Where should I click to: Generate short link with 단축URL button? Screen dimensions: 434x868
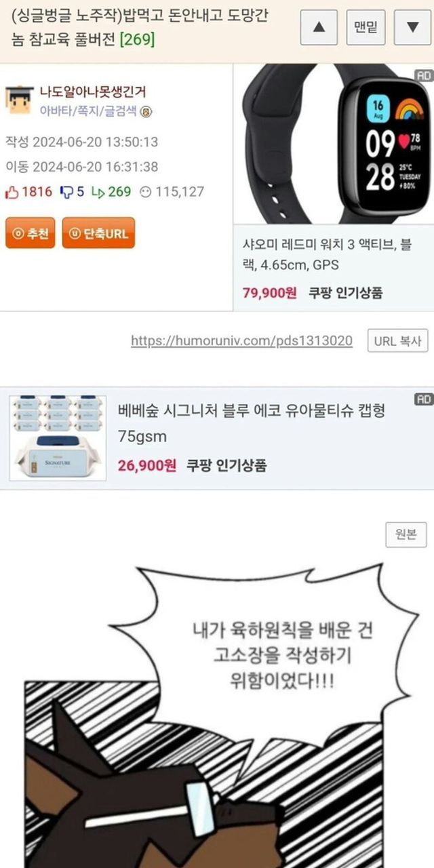coord(98,233)
